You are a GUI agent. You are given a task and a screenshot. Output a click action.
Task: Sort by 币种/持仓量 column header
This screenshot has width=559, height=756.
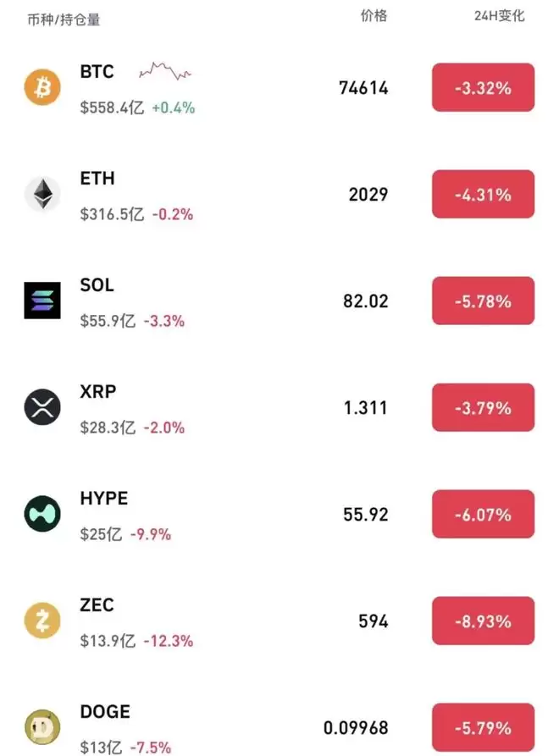tap(64, 19)
